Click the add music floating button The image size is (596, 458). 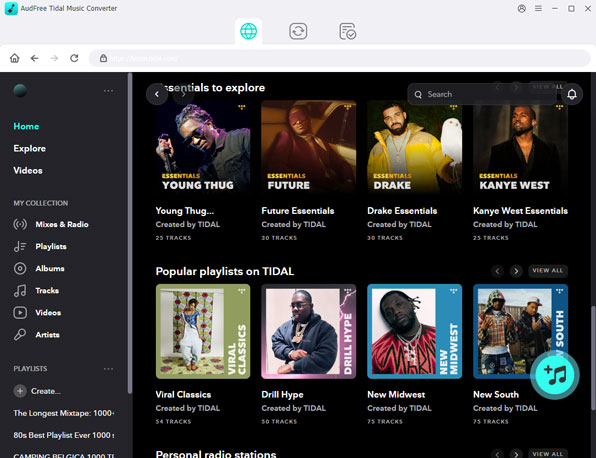point(555,375)
